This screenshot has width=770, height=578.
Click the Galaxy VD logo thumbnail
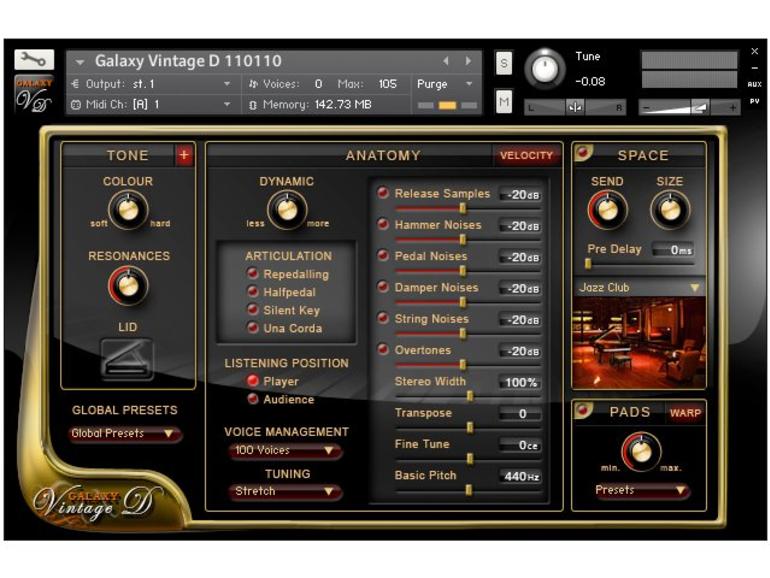(34, 94)
